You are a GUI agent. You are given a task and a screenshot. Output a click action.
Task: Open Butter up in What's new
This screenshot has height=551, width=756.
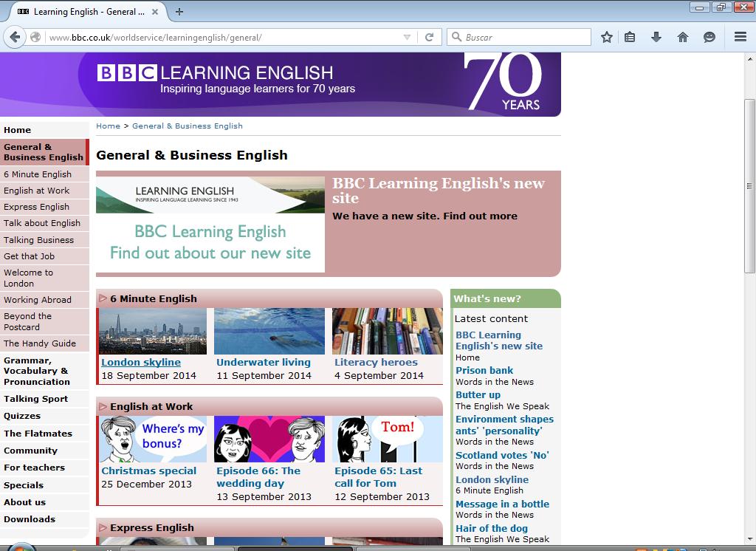[x=478, y=394]
